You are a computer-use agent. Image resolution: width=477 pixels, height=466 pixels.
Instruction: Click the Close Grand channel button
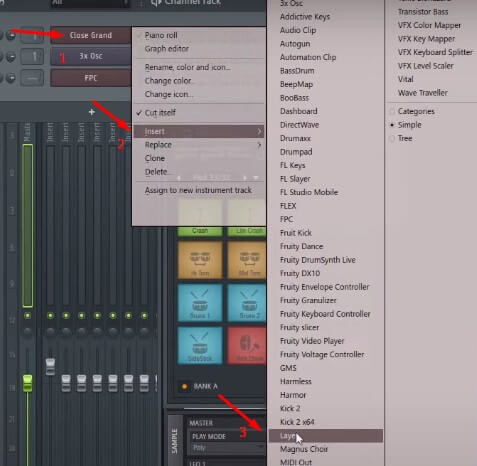91,35
